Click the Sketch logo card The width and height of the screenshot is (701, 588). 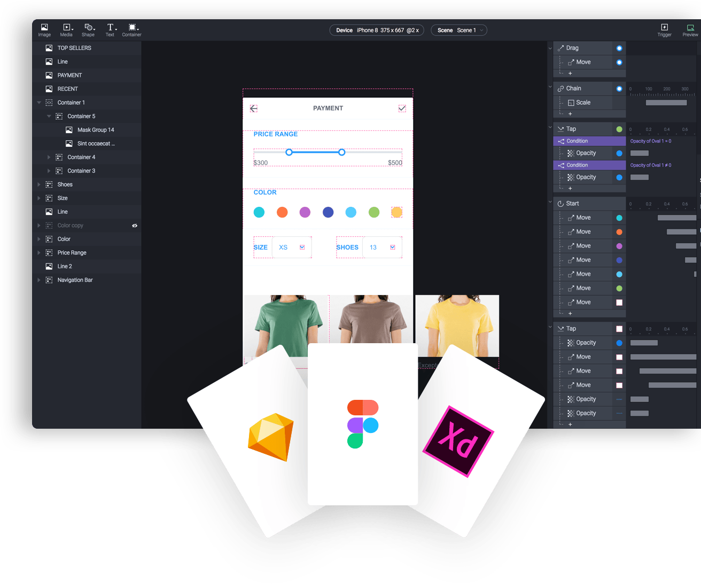[271, 437]
